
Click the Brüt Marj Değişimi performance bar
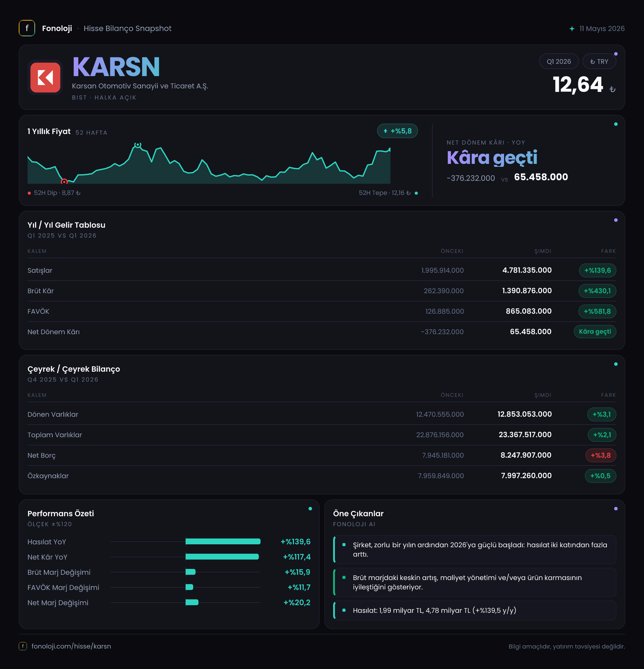[191, 572]
